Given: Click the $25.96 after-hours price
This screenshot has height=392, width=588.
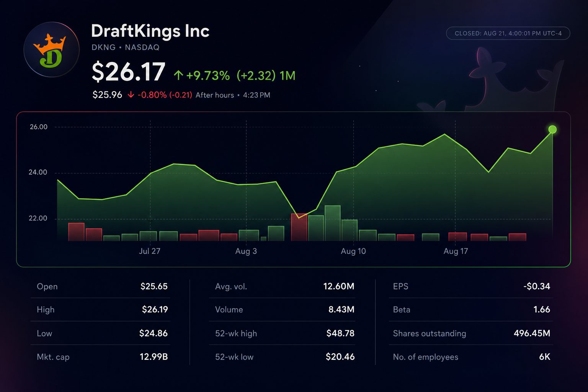Looking at the screenshot, I should click(107, 95).
